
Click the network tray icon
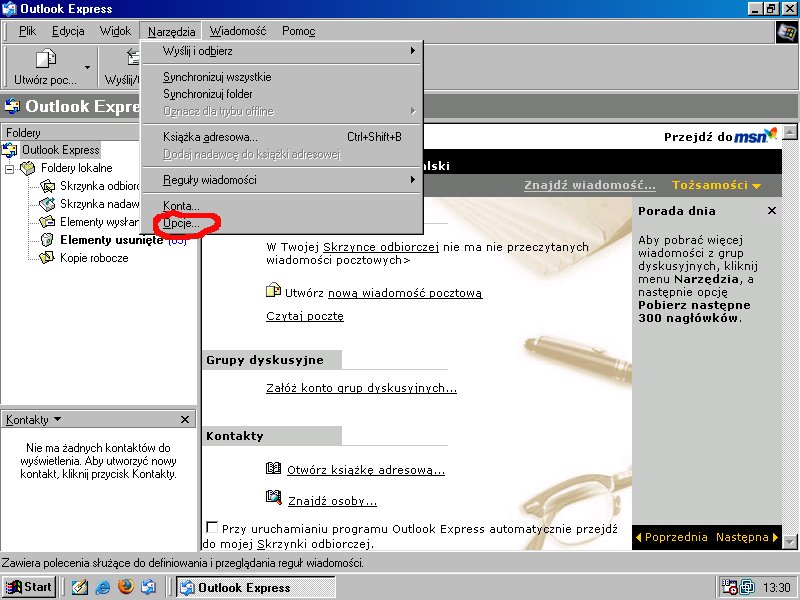(747, 587)
